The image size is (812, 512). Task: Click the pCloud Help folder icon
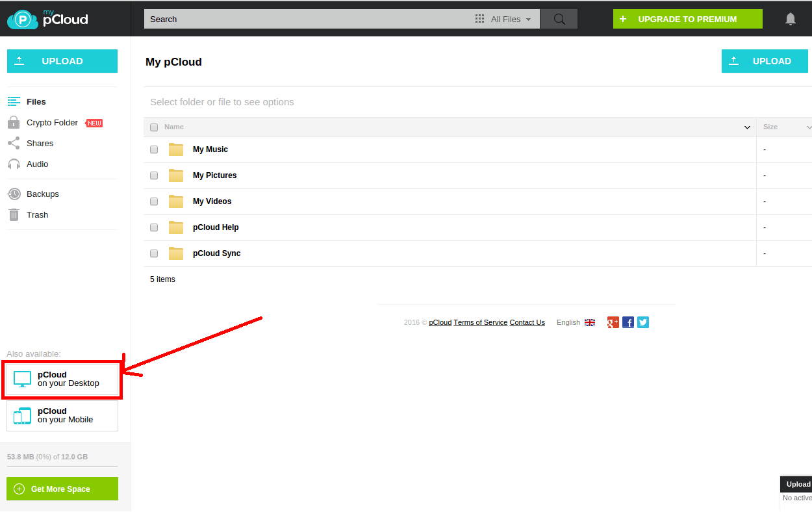coord(176,227)
